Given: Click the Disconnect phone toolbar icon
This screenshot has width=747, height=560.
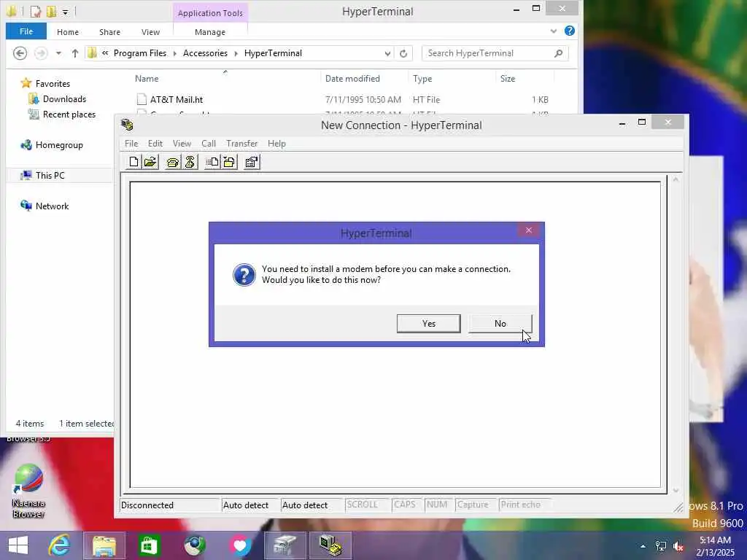Looking at the screenshot, I should point(190,163).
